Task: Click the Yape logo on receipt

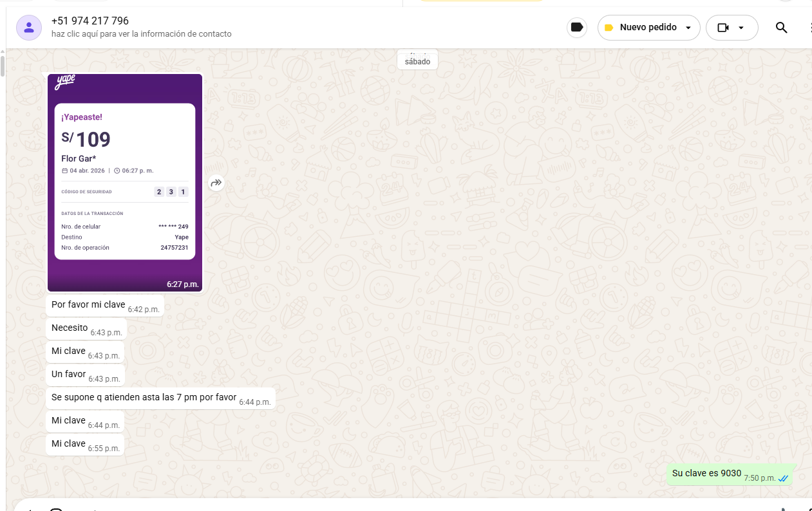Action: (65, 82)
